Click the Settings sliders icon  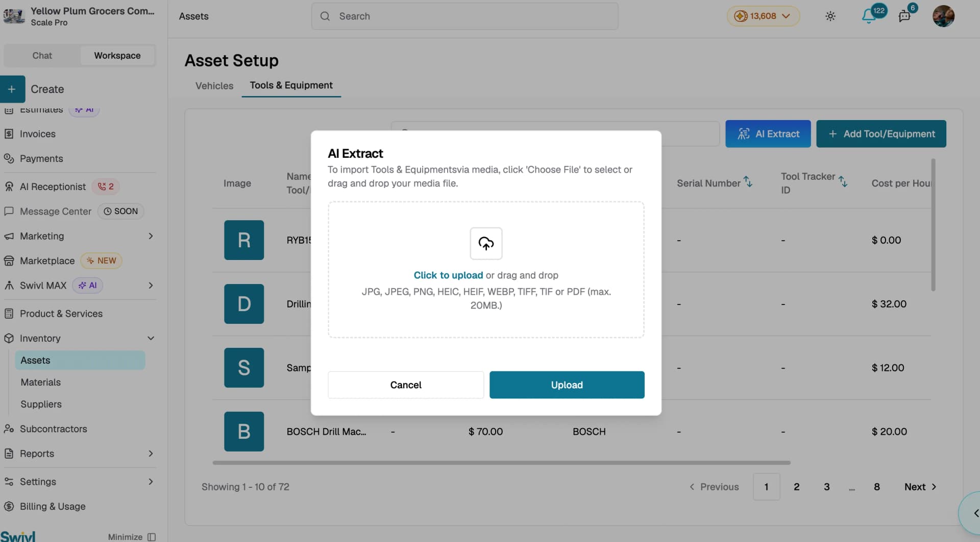point(9,481)
